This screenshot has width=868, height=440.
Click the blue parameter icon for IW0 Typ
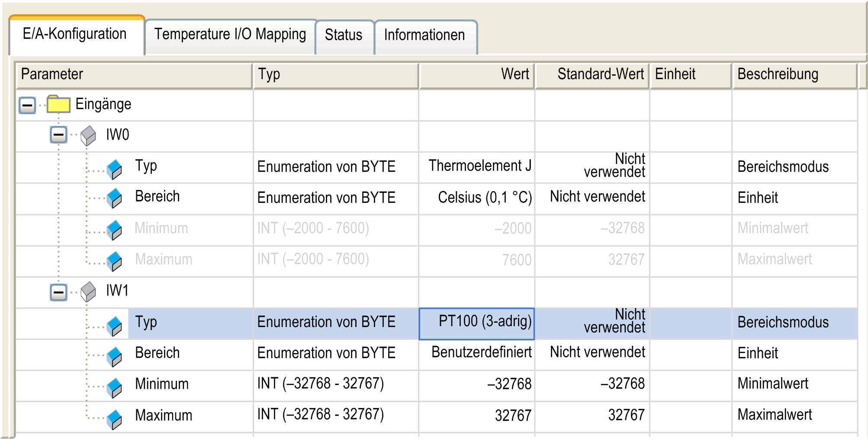[114, 169]
